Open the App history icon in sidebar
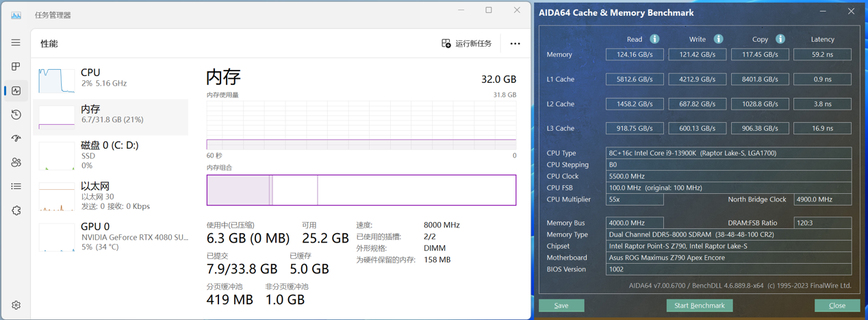 16,114
